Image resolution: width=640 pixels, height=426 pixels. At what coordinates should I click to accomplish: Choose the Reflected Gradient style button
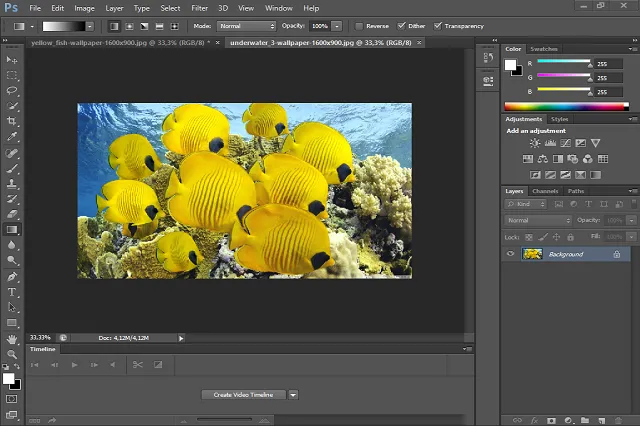160,26
